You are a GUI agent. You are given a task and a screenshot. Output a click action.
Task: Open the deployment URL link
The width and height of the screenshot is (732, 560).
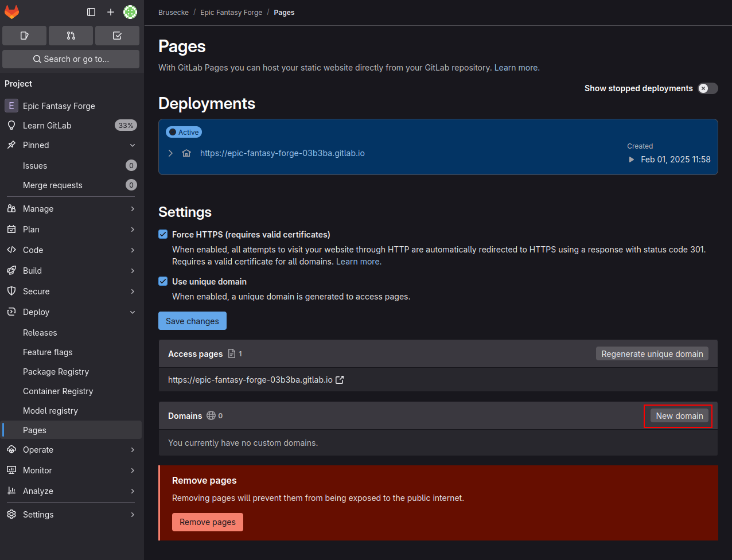[282, 153]
